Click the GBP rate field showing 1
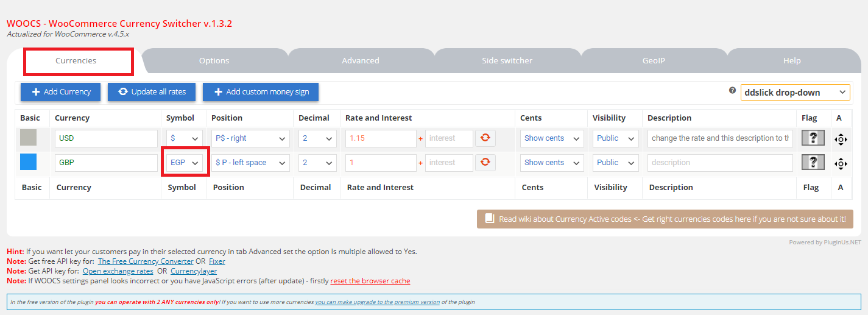The image size is (868, 315). click(381, 163)
